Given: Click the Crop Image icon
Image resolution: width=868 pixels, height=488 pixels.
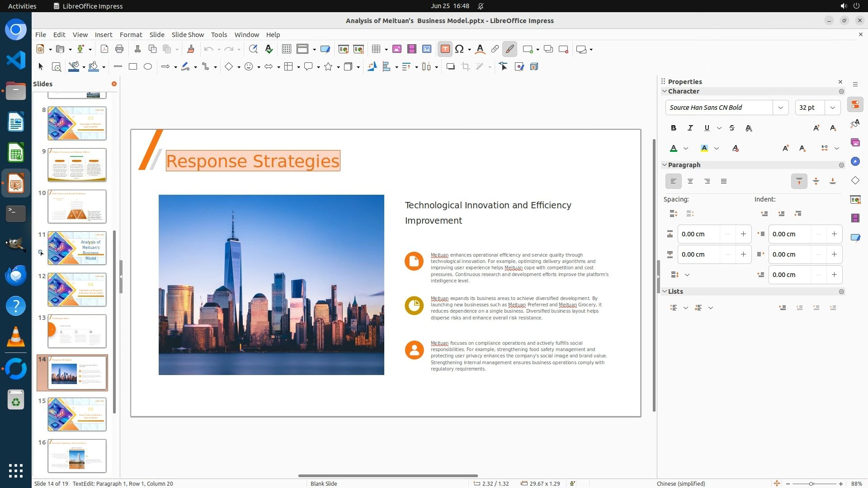Looking at the screenshot, I should tap(465, 67).
